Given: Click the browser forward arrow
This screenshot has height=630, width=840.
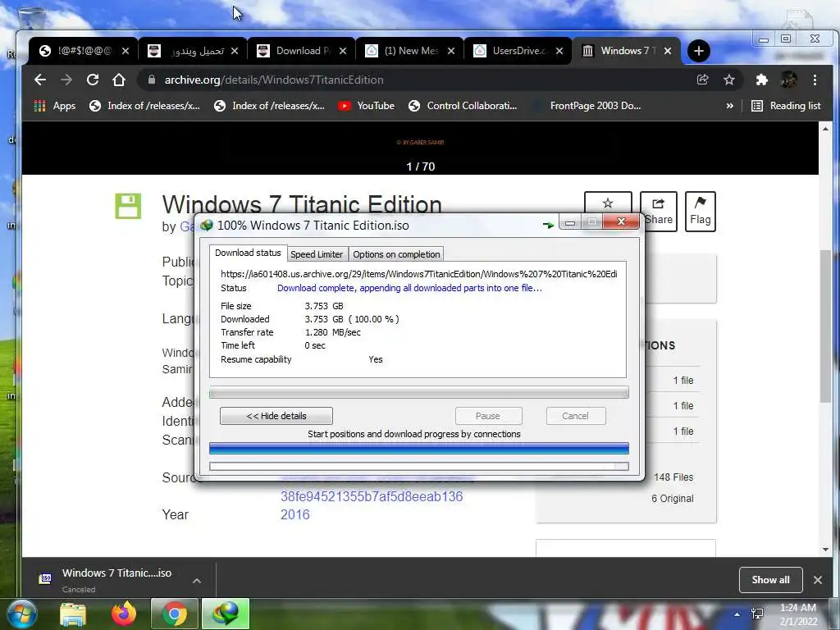Looking at the screenshot, I should (x=66, y=80).
